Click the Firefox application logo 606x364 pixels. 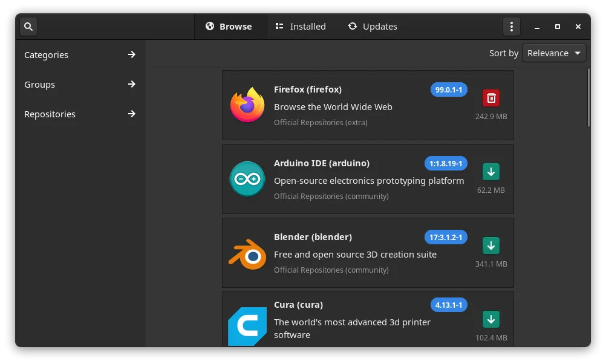point(247,105)
